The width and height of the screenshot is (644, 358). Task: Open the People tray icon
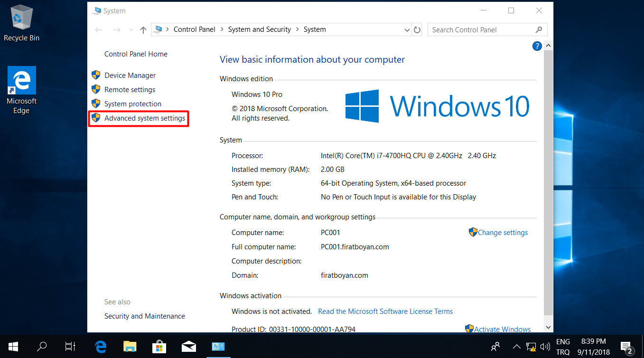pos(495,347)
